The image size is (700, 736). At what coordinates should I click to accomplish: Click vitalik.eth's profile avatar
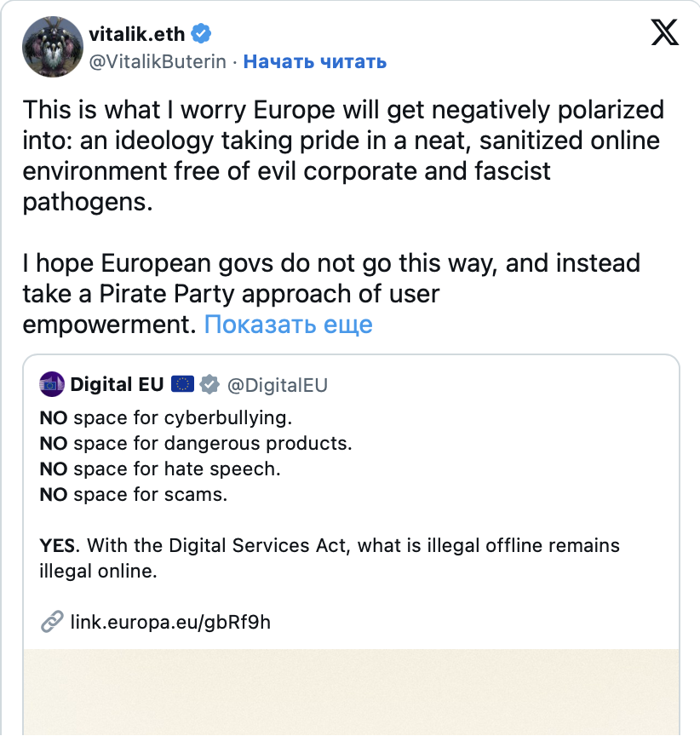click(x=51, y=47)
